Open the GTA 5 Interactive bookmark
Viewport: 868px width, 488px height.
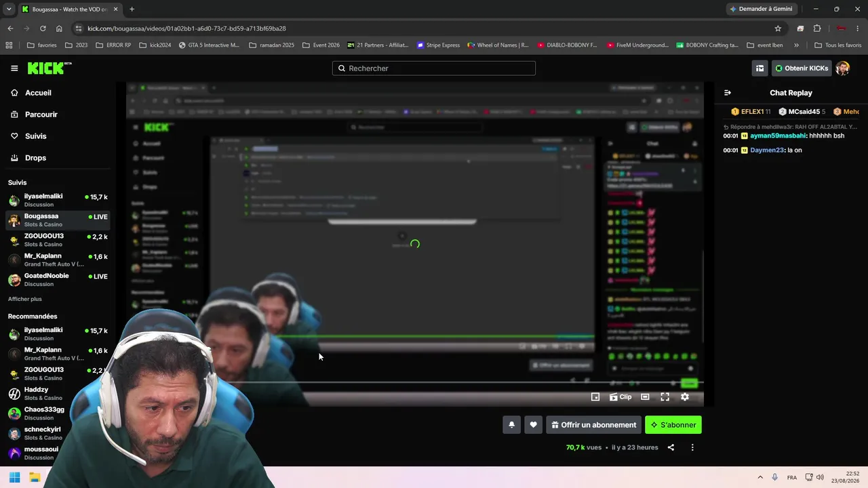click(x=209, y=45)
